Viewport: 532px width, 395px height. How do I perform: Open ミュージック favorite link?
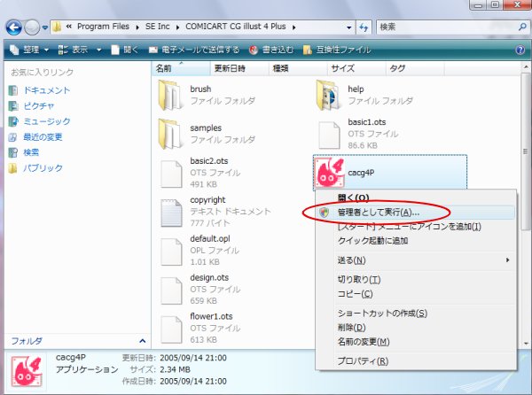click(x=47, y=121)
